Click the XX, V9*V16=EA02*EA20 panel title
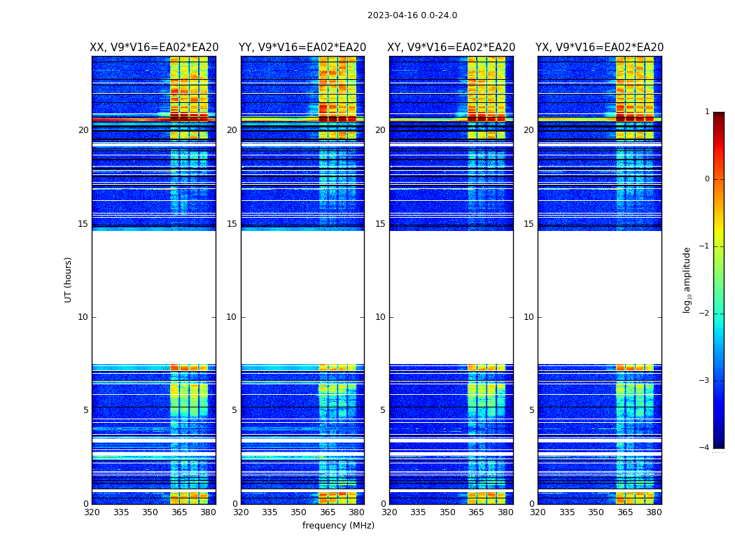 pyautogui.click(x=154, y=48)
